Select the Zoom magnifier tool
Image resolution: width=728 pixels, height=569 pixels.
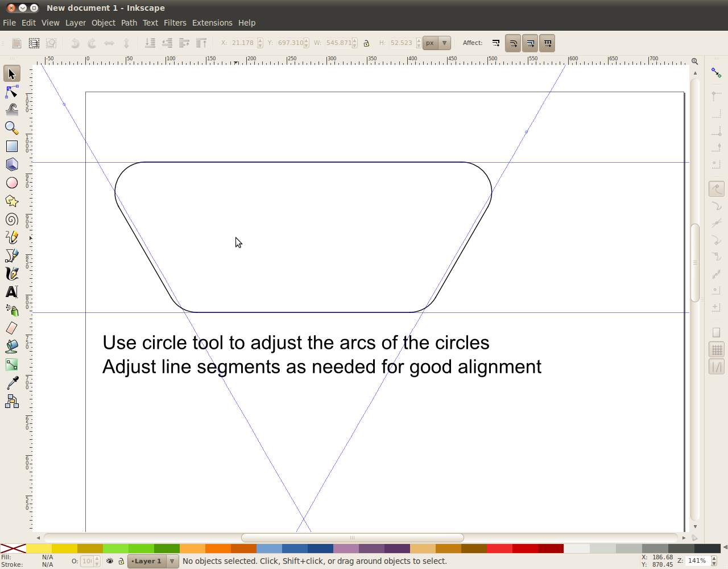[x=12, y=128]
